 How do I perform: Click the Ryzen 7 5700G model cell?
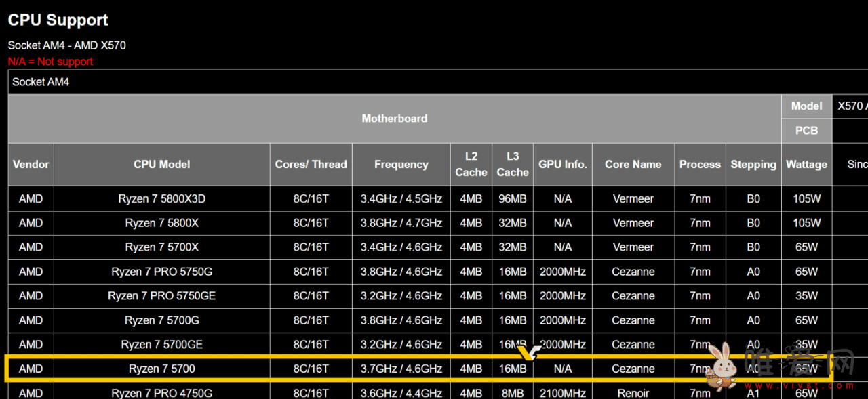coord(161,320)
